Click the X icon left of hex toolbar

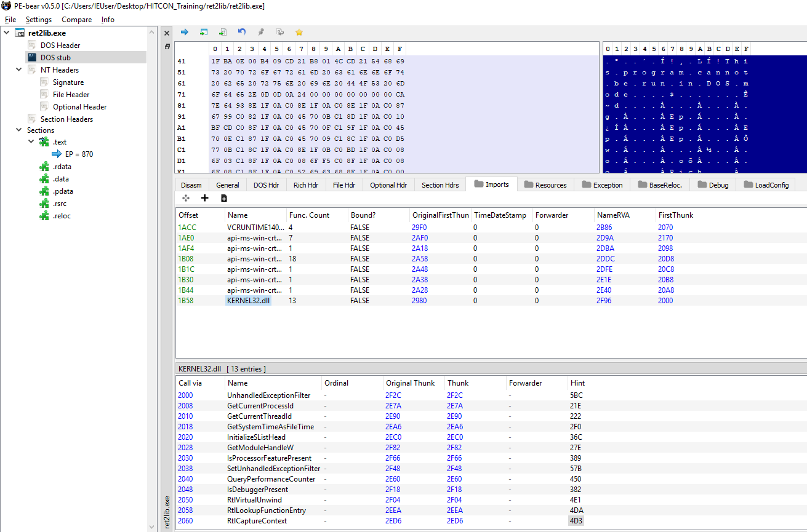[167, 33]
